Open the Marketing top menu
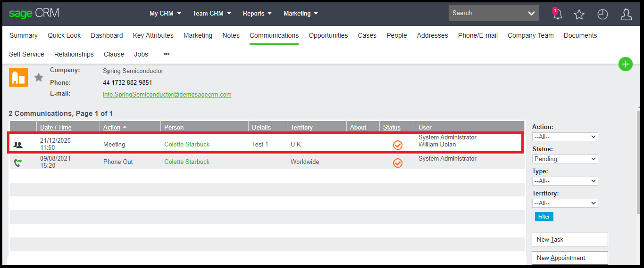The width and height of the screenshot is (644, 268). pos(301,13)
